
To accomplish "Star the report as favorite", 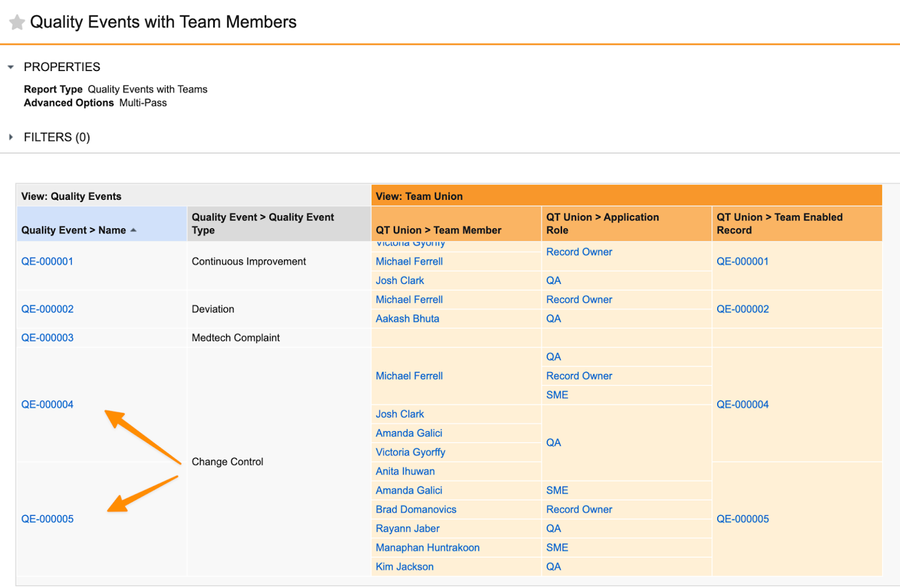I will tap(17, 22).
